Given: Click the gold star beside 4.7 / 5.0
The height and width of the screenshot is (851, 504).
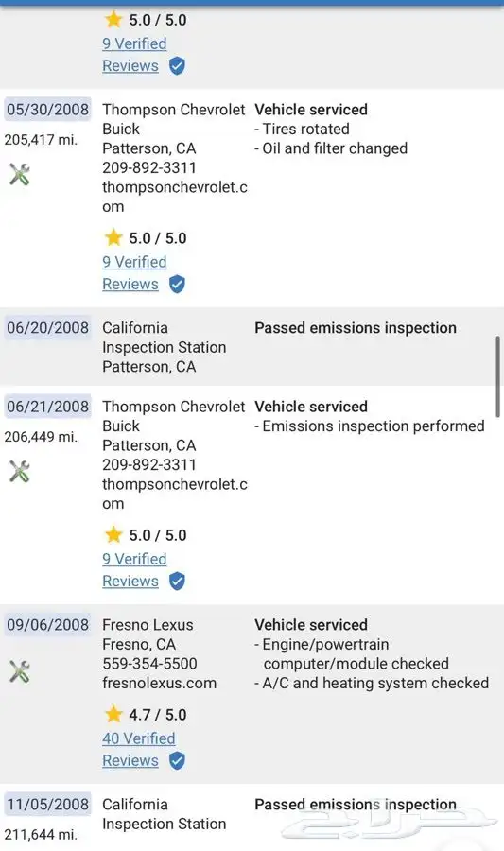Looking at the screenshot, I should tap(113, 714).
